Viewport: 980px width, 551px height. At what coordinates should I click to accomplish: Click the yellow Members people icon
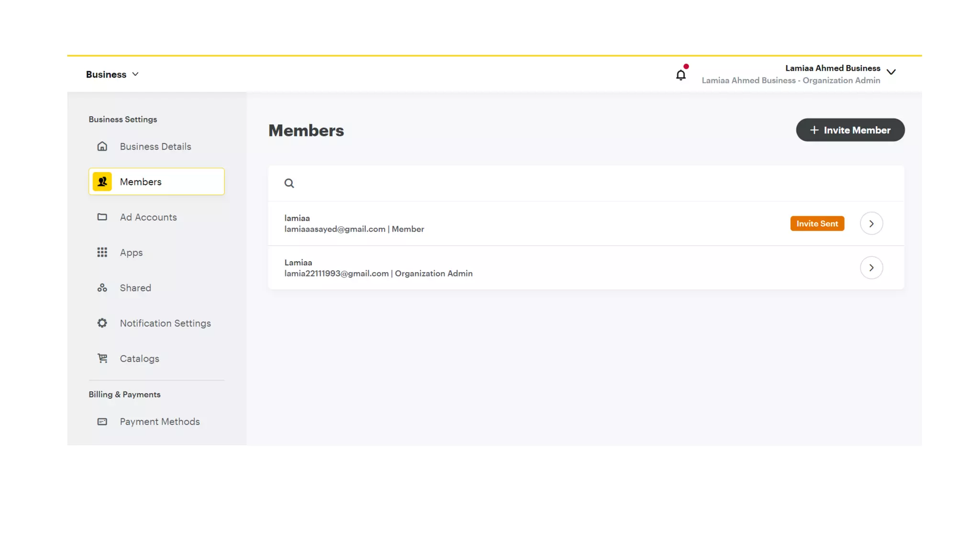(x=102, y=182)
